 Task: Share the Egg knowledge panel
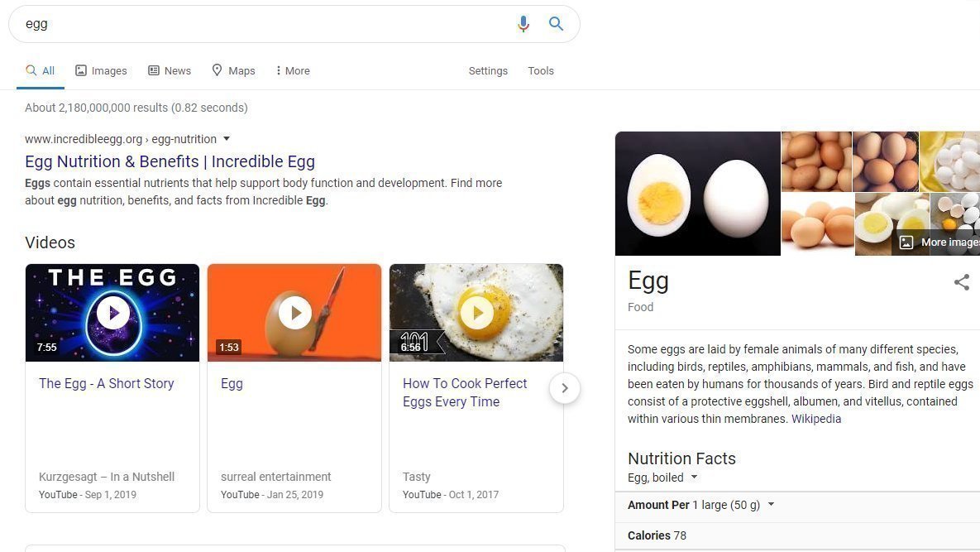961,282
